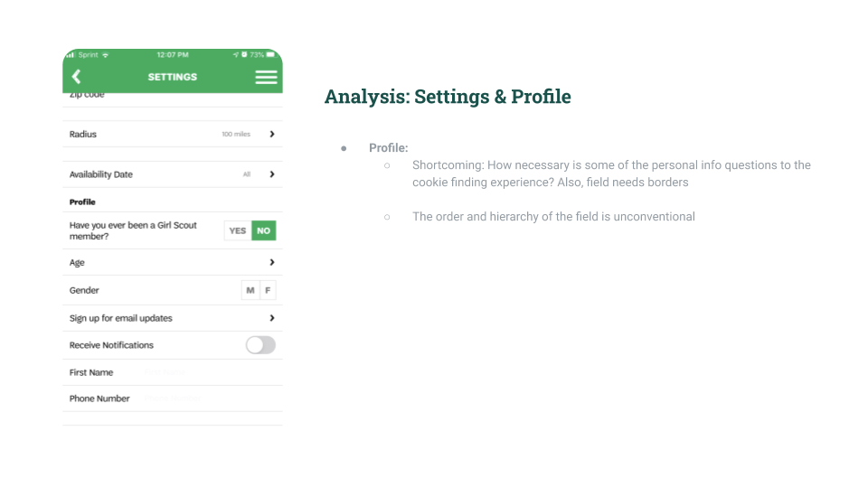Image resolution: width=868 pixels, height=488 pixels.
Task: Tap the battery icon in status bar
Action: pyautogui.click(x=270, y=54)
